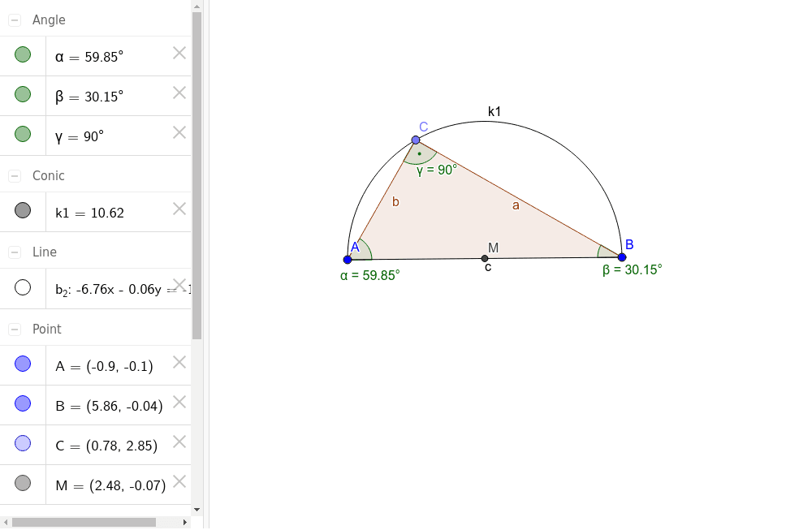This screenshot has width=812, height=530.
Task: Click point A in the drawing
Action: [348, 259]
